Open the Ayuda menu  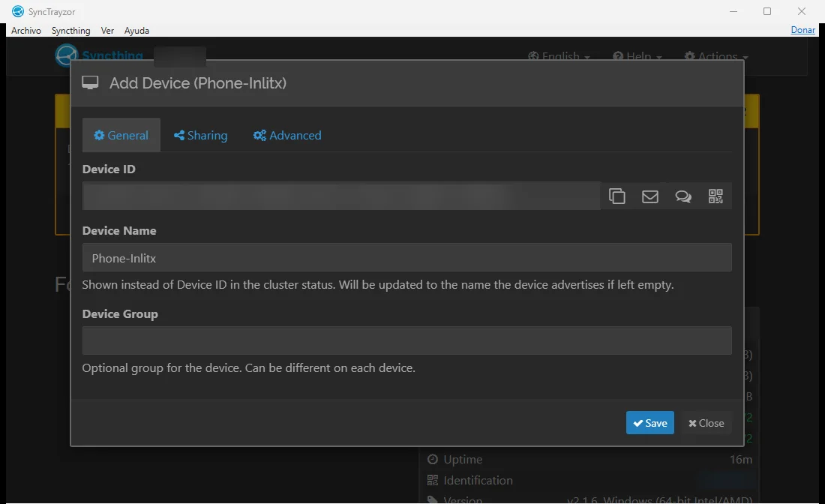point(136,31)
